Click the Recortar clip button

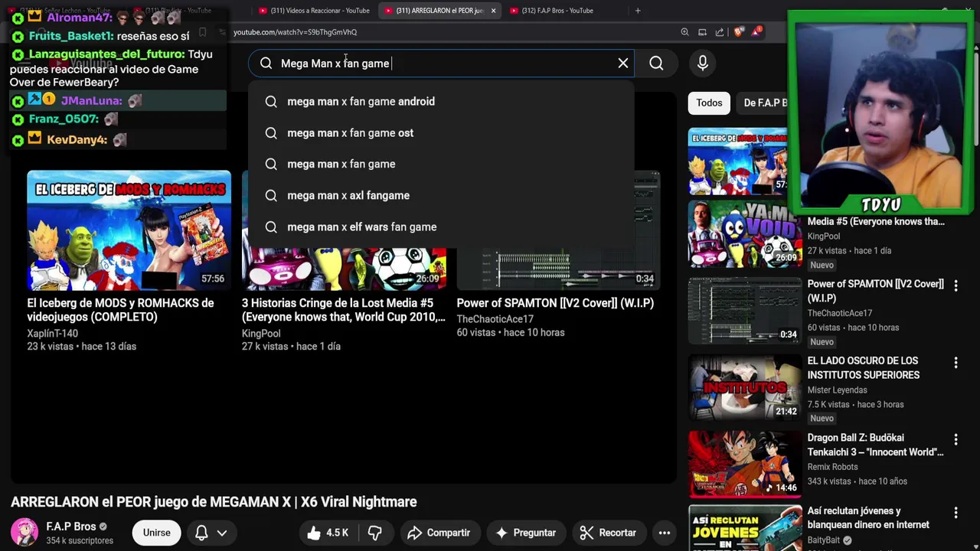[x=609, y=533]
